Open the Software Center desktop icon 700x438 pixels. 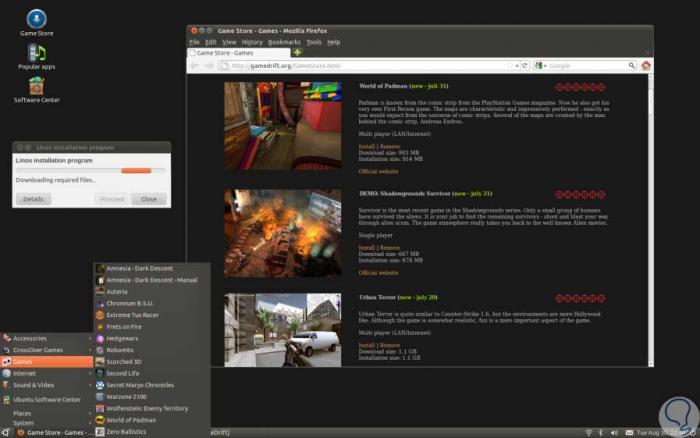36,90
